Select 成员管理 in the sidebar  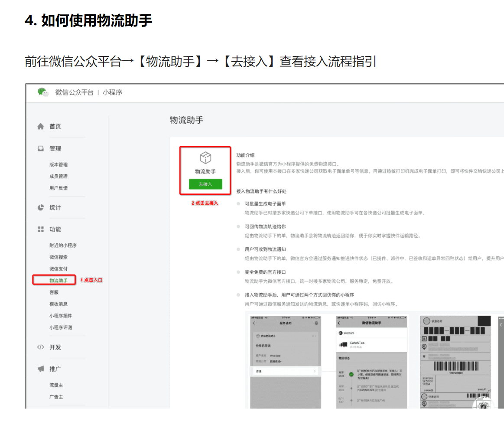[x=59, y=177]
